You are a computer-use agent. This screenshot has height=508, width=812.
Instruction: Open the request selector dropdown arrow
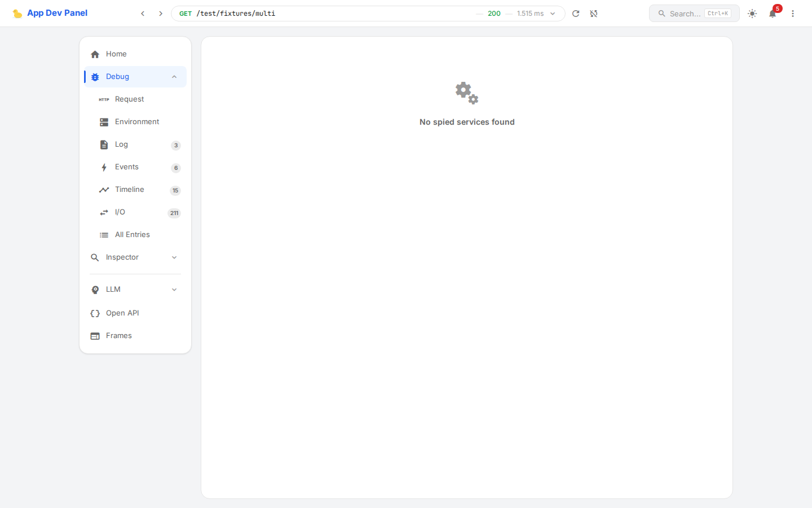coord(553,14)
